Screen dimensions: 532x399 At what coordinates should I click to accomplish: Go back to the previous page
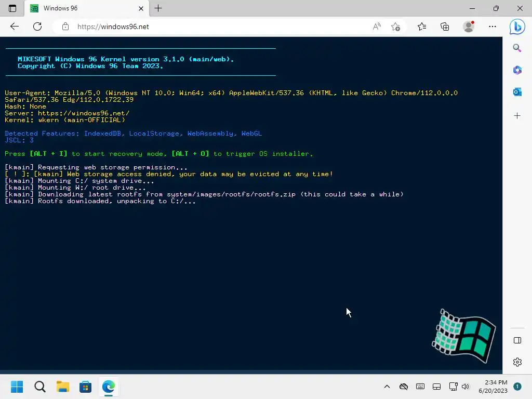[x=14, y=26]
